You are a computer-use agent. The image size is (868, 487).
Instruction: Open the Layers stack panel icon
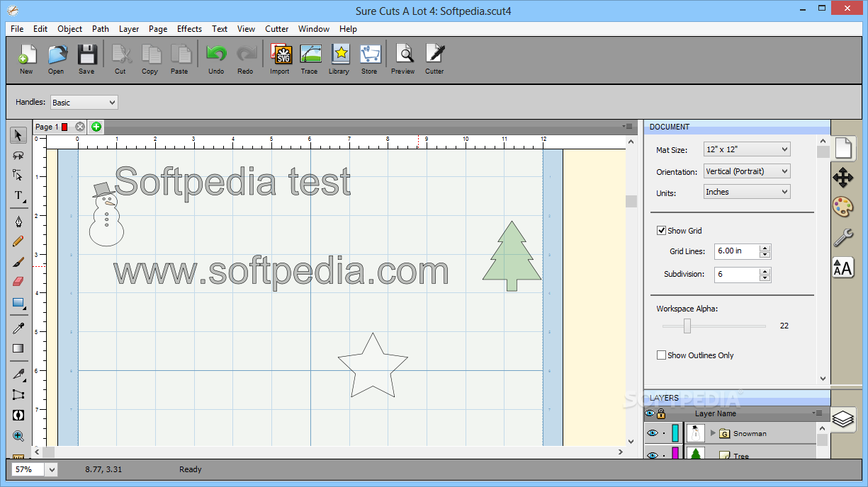point(842,420)
